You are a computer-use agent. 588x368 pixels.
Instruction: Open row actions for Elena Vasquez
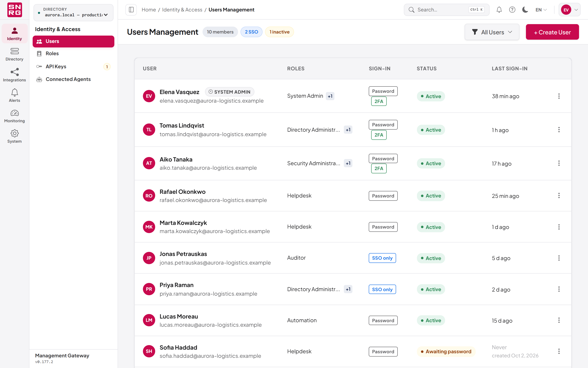[x=559, y=96]
